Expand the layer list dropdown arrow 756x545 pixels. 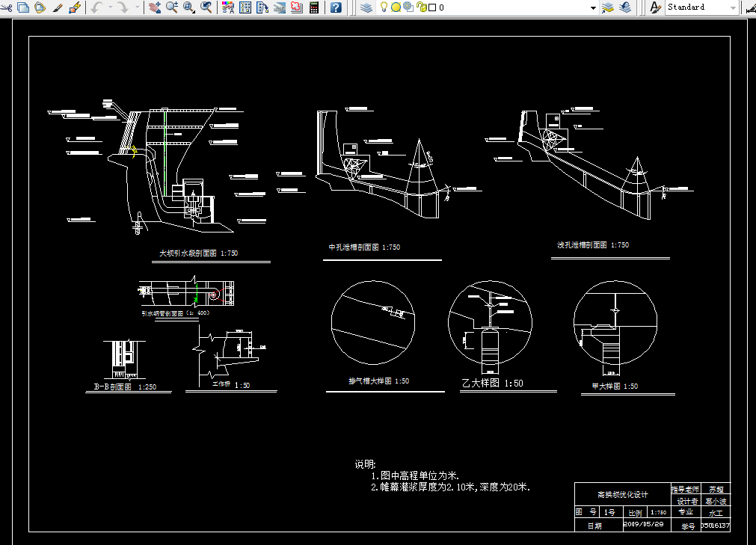click(593, 7)
